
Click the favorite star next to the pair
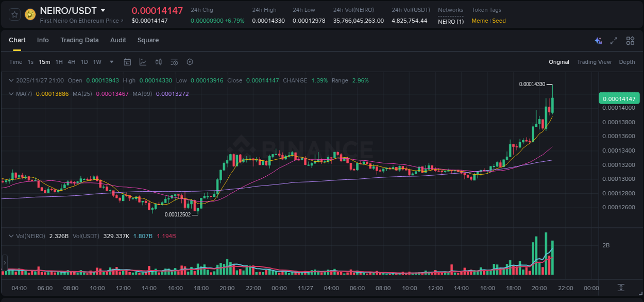pyautogui.click(x=14, y=14)
